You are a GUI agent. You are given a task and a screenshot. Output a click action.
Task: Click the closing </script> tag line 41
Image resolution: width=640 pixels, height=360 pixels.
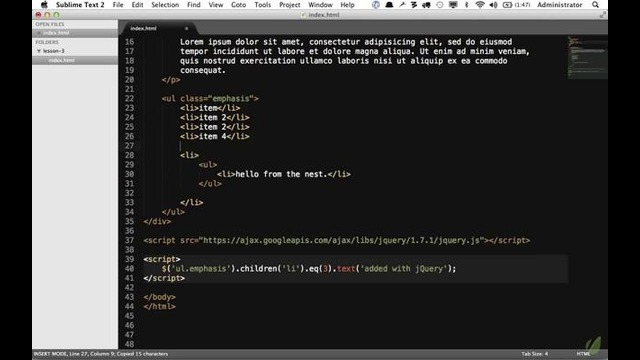[164, 278]
